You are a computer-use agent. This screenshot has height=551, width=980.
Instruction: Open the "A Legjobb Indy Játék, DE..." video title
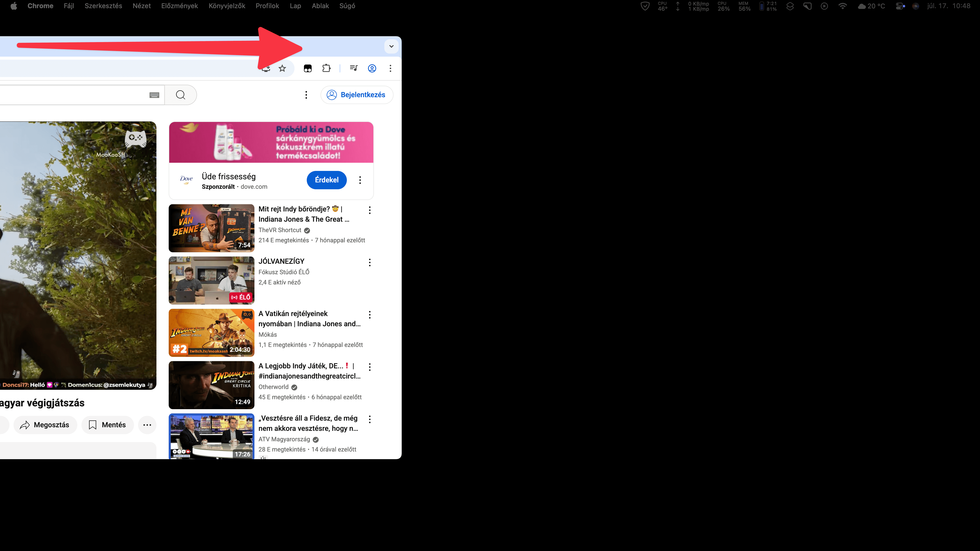[x=309, y=371]
